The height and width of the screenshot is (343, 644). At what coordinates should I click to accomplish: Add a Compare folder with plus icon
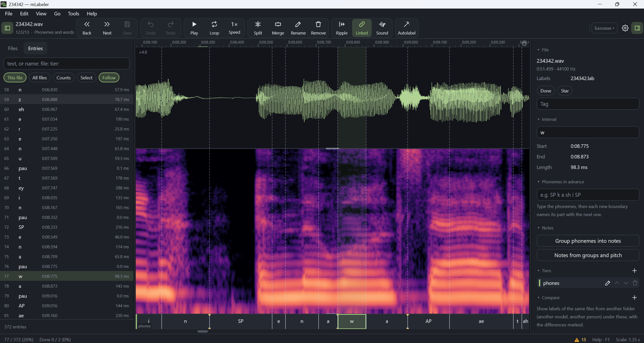pos(634,298)
